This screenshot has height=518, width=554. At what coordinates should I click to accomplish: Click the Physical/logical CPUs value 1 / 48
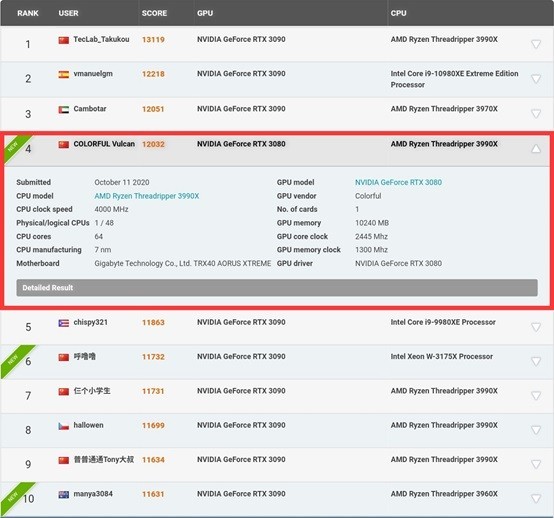pos(104,223)
